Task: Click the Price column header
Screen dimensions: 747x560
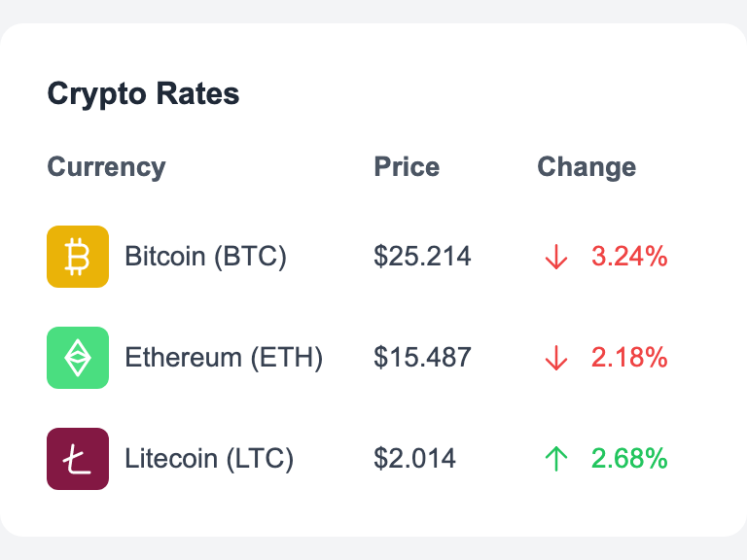Action: tap(407, 167)
